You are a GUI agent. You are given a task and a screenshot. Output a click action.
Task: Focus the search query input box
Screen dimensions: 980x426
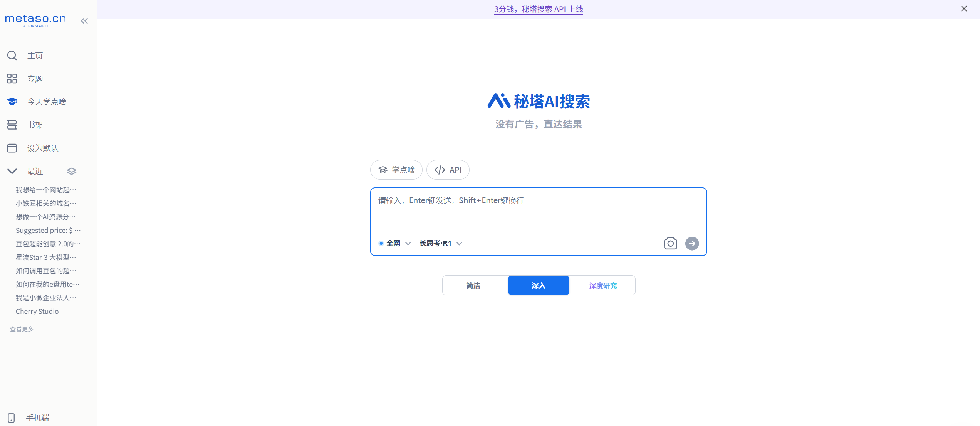[x=538, y=210]
